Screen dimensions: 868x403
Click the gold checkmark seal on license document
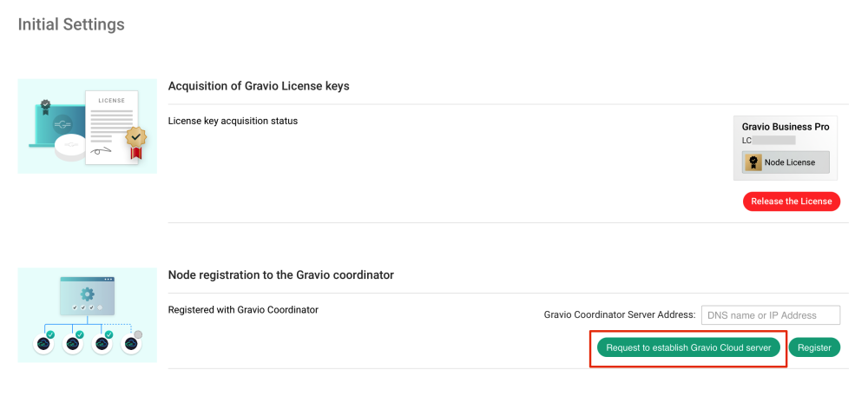pyautogui.click(x=135, y=136)
